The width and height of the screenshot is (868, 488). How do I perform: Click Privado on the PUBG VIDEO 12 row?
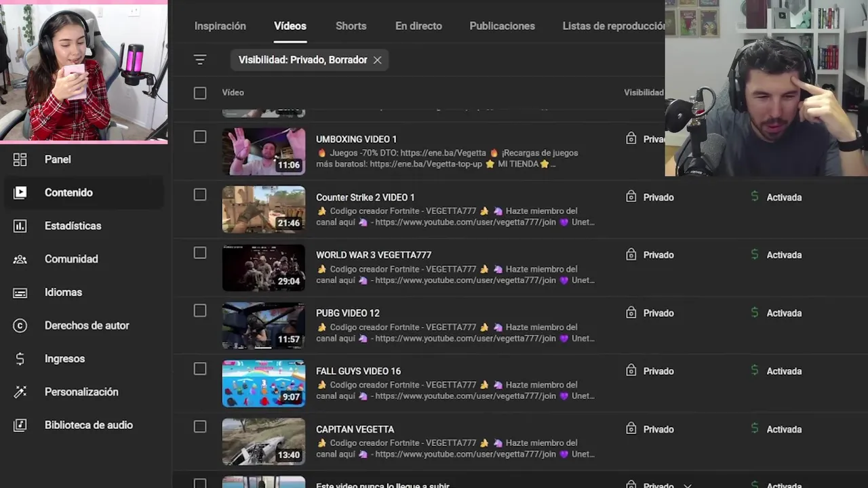click(658, 313)
